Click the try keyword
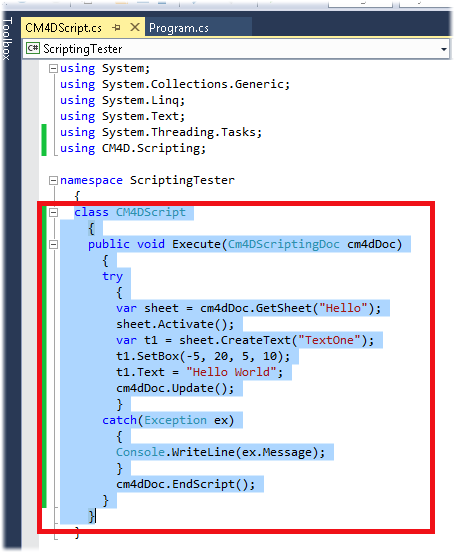Image resolution: width=457 pixels, height=554 pixels. click(x=112, y=276)
